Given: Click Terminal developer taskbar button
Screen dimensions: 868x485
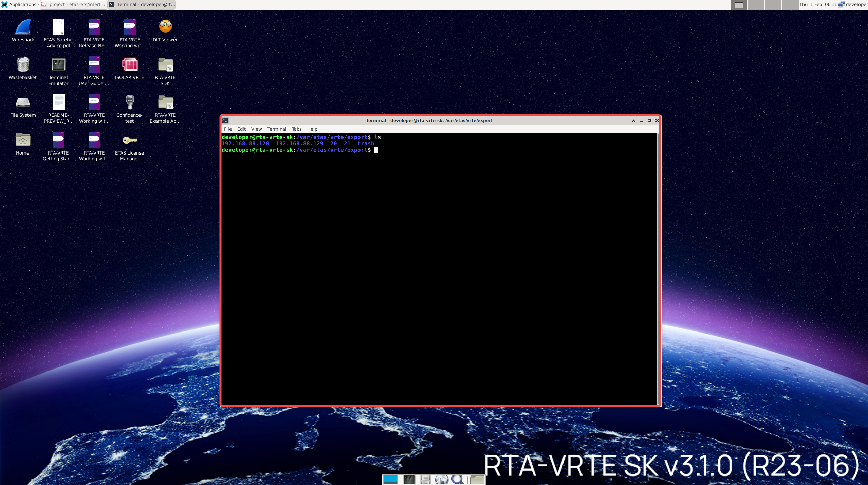Looking at the screenshot, I should pos(142,4).
